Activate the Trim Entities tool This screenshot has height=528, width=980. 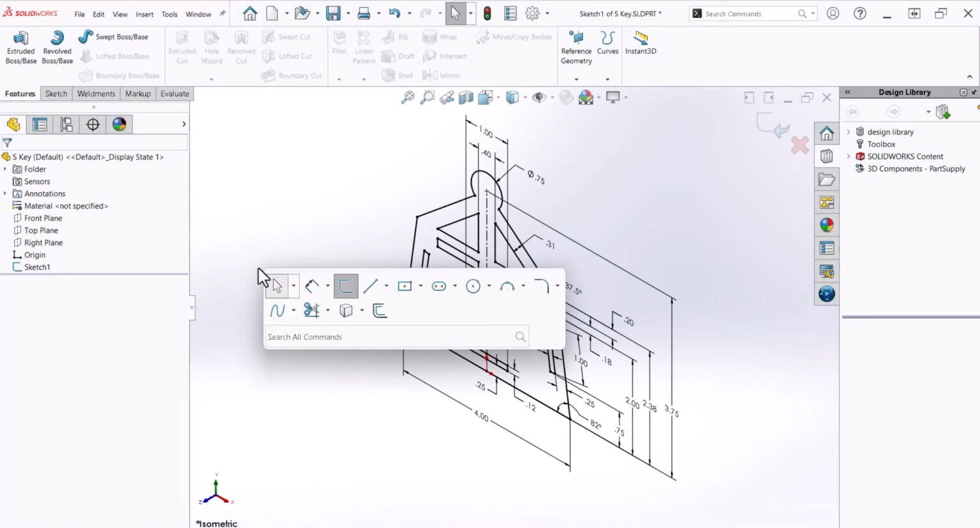311,310
